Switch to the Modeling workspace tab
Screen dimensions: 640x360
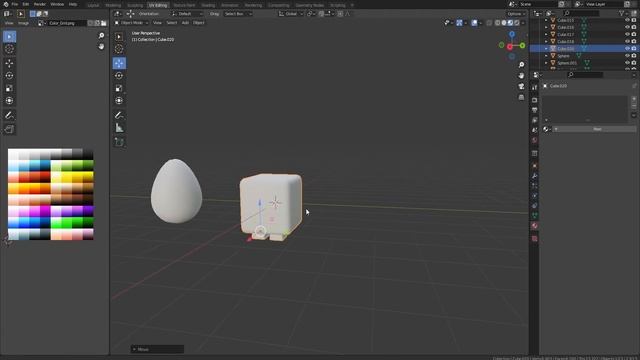(113, 5)
